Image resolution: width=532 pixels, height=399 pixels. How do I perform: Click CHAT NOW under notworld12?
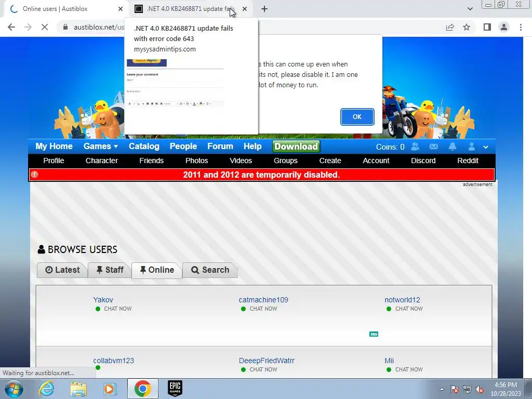(409, 309)
